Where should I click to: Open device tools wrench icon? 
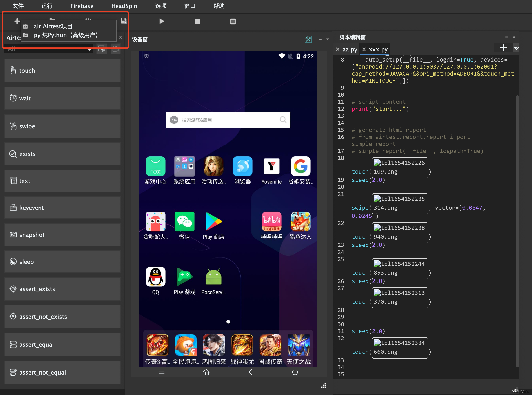coord(308,39)
